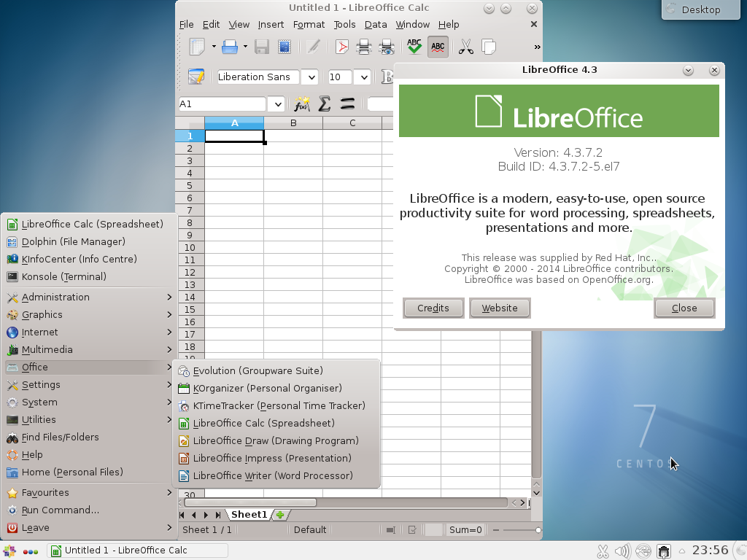Viewport: 747px width, 560px height.
Task: Expand Graphics submenu in launcher
Action: click(x=90, y=315)
